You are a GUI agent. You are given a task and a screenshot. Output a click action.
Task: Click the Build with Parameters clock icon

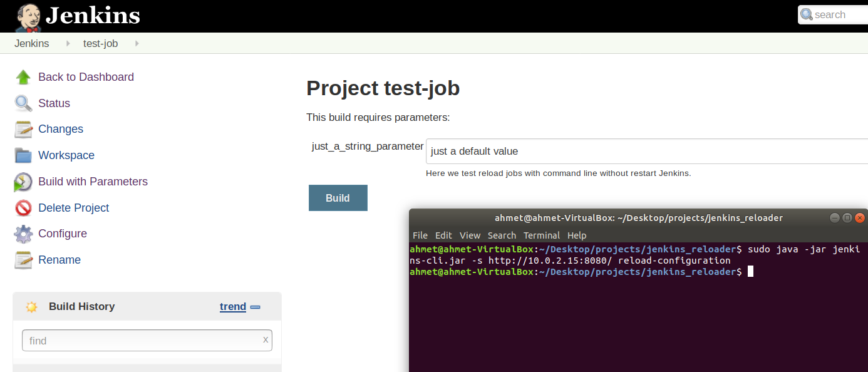[x=23, y=182]
